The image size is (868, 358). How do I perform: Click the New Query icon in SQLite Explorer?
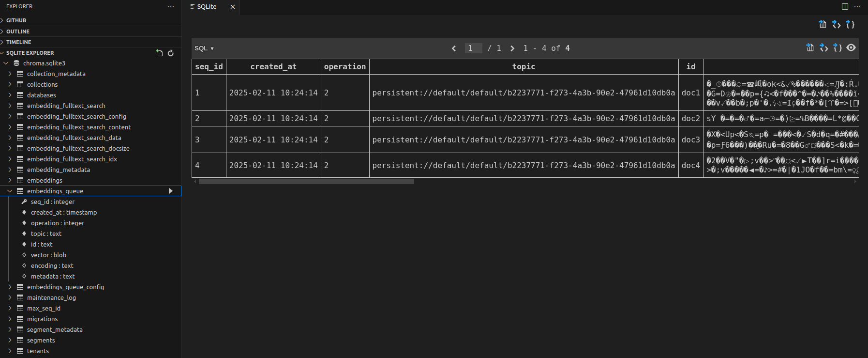pyautogui.click(x=159, y=53)
